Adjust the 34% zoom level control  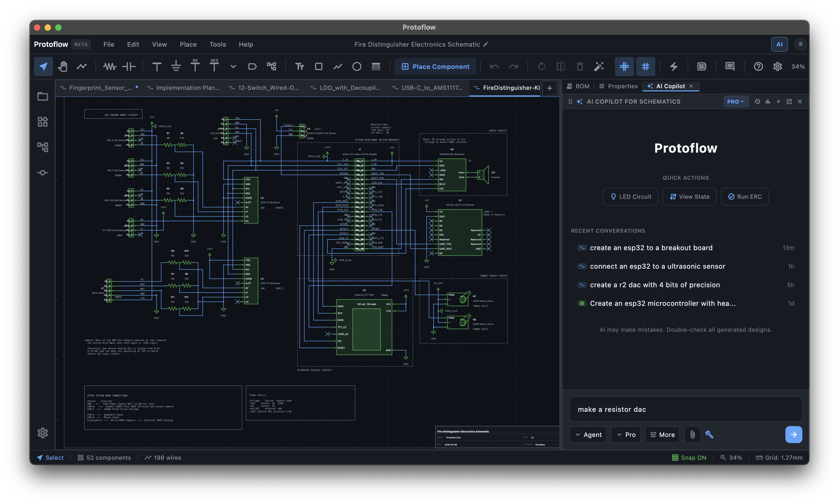pyautogui.click(x=798, y=66)
